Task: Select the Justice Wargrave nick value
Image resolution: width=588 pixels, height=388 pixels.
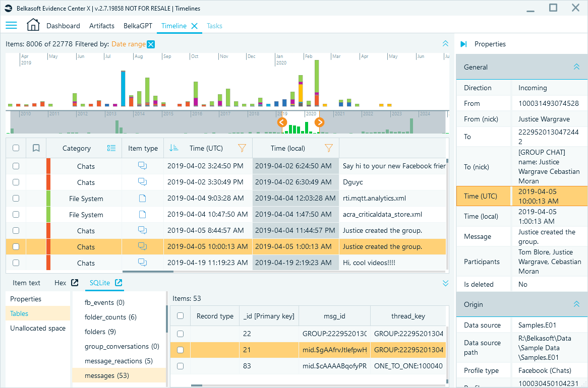Action: 544,119
